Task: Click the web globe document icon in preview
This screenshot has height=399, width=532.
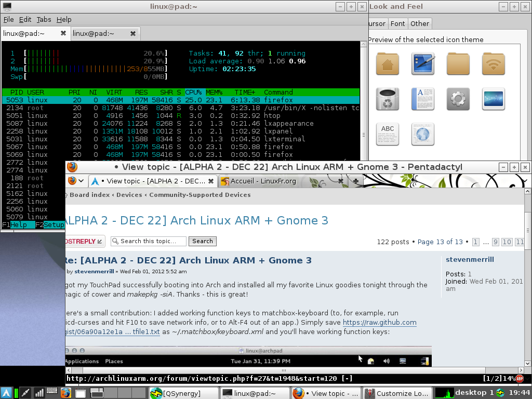Action: click(423, 134)
